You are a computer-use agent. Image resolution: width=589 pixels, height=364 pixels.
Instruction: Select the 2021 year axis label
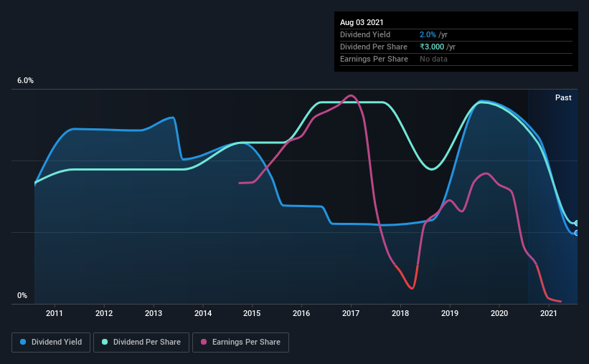pos(548,314)
